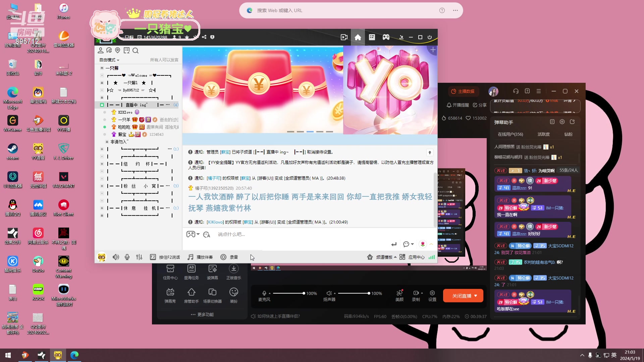
Task: Open the 美颜 beauty filter icon
Action: 399,295
